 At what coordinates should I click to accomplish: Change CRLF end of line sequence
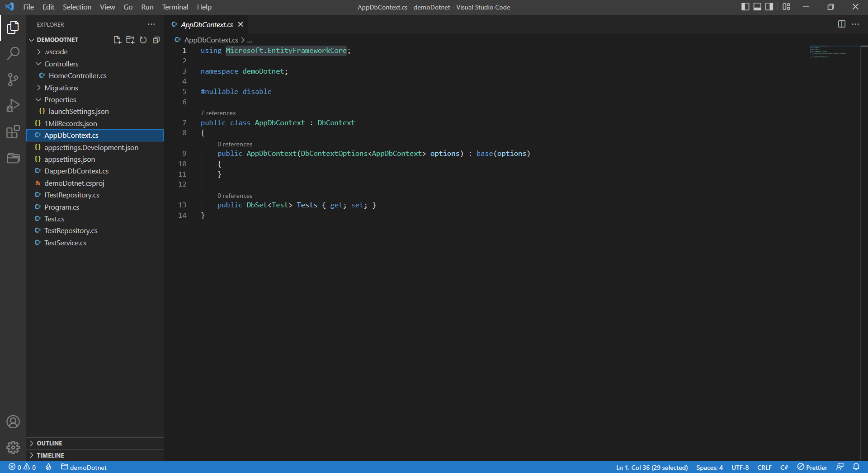764,467
